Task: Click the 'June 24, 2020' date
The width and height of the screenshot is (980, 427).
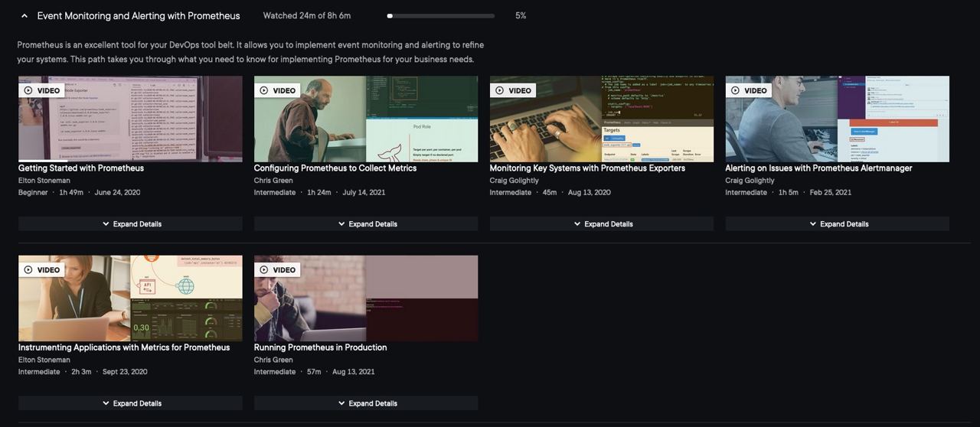Action: (117, 193)
